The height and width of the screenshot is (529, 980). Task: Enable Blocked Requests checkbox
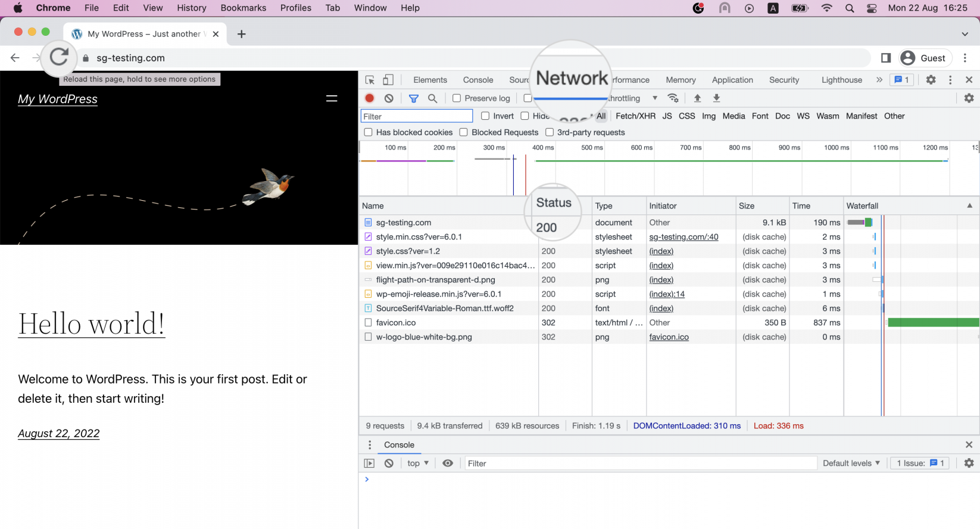click(464, 132)
